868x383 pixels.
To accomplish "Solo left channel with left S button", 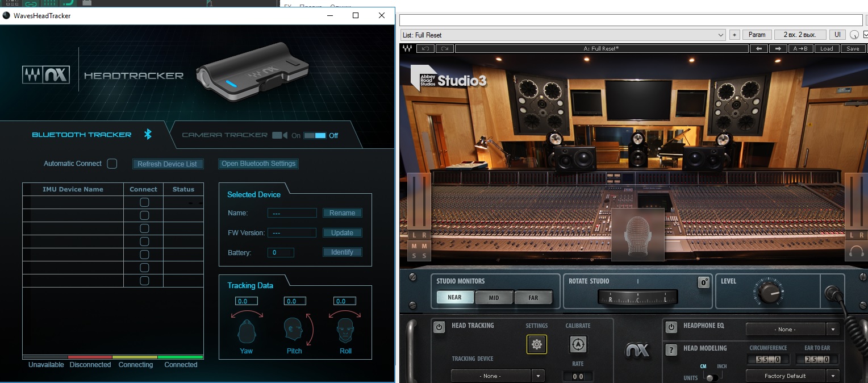I will (x=414, y=256).
